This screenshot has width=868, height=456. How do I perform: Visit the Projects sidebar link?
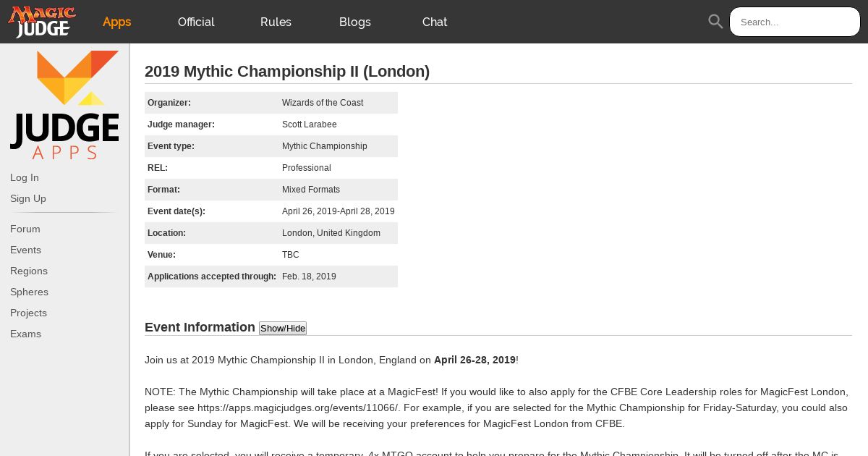29,313
